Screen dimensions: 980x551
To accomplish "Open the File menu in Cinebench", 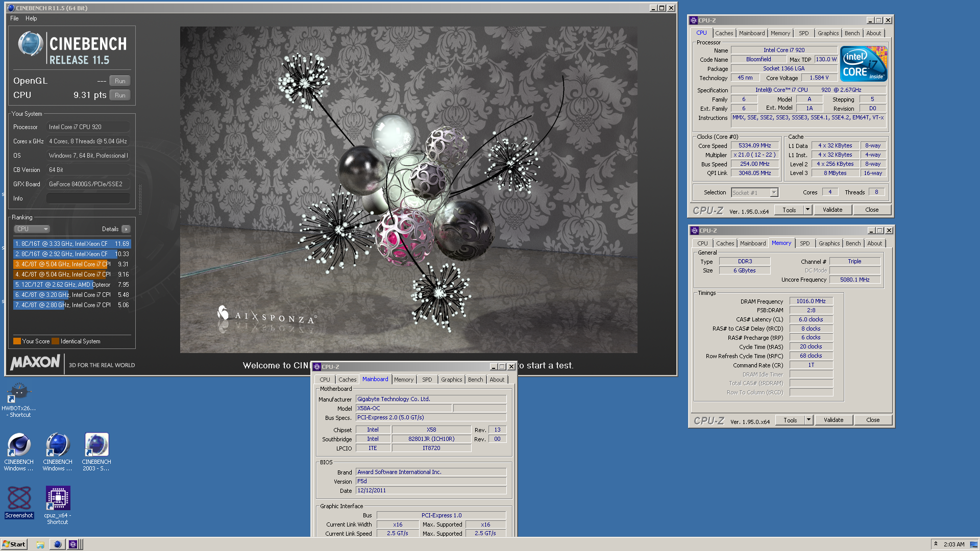I will [14, 18].
